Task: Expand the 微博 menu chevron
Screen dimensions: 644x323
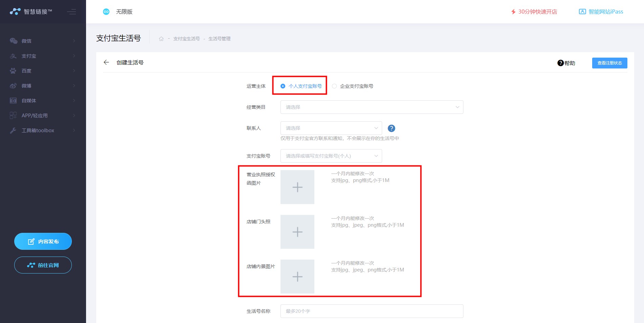Action: click(x=74, y=86)
